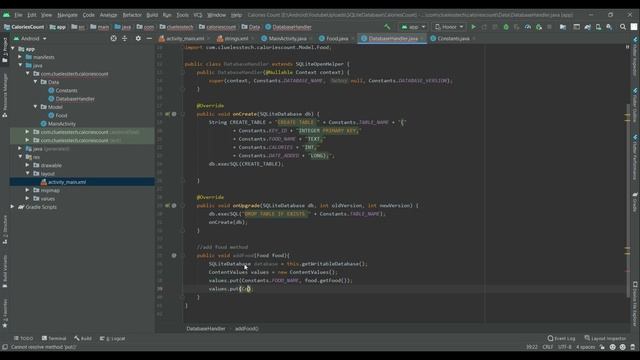Open the Profile app gauge icon
The height and width of the screenshot is (360, 640).
(x=528, y=27)
